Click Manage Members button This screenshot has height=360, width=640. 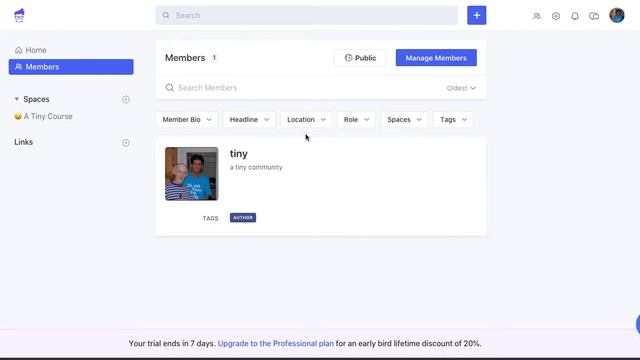[436, 58]
